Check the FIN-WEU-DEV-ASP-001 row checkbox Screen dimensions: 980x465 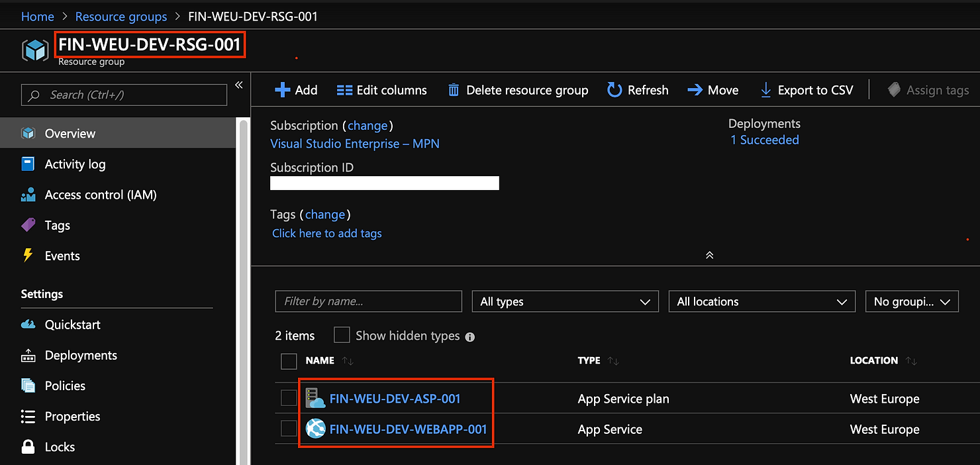pos(289,398)
